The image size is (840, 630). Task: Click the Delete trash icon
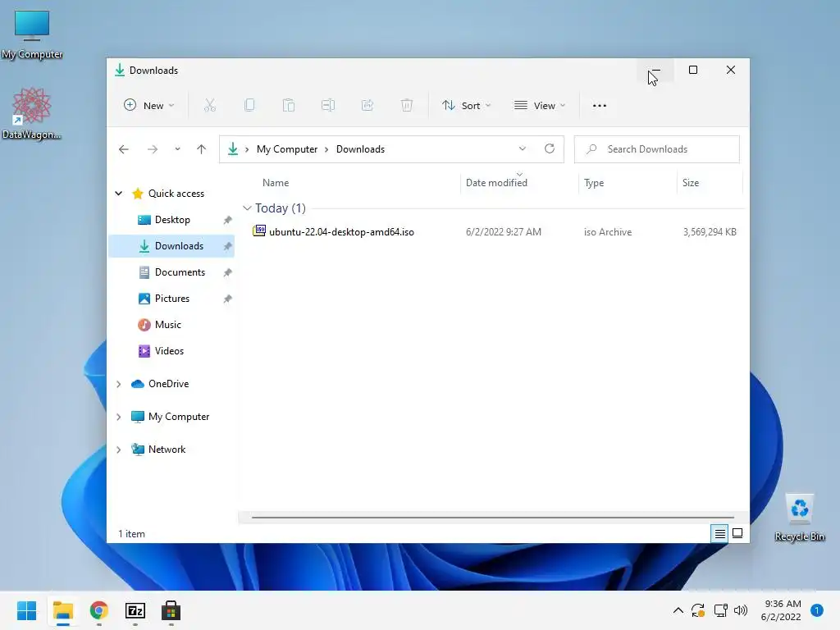[x=407, y=106]
